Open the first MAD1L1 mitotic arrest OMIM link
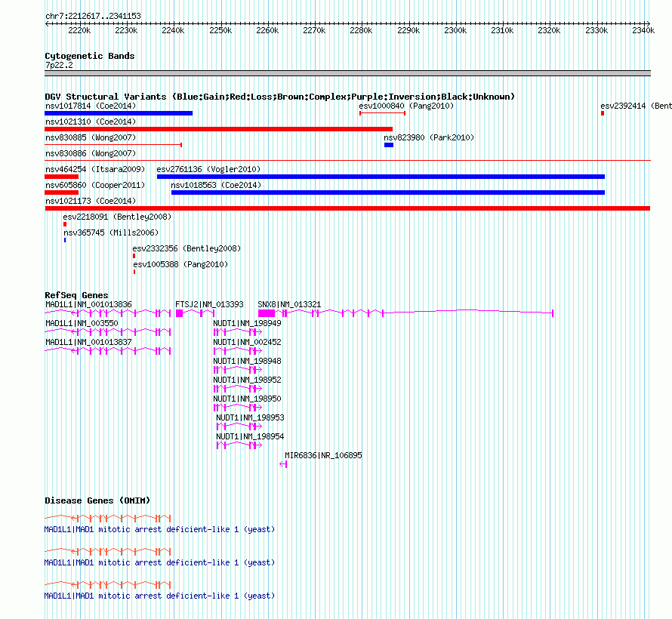 (159, 529)
